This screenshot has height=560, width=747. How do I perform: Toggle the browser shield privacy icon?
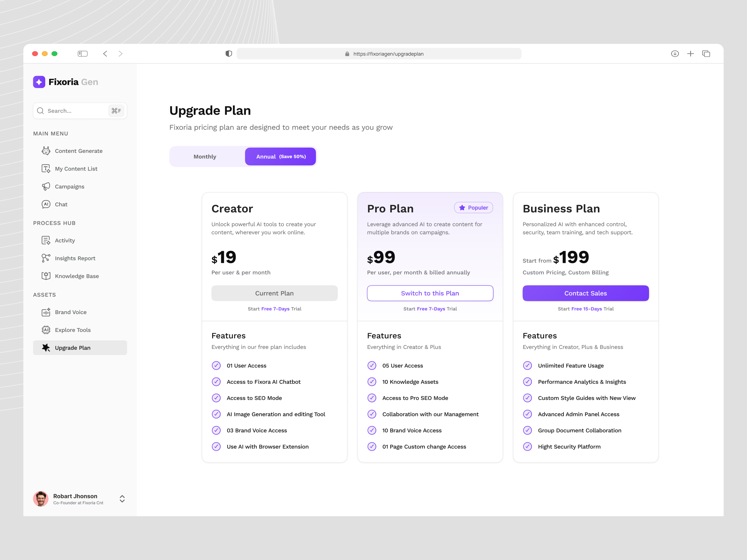tap(229, 53)
